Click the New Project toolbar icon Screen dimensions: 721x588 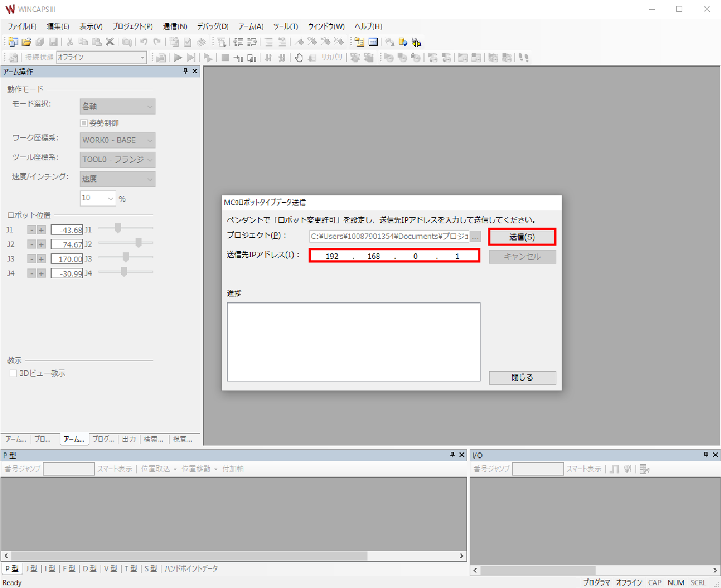(13, 42)
